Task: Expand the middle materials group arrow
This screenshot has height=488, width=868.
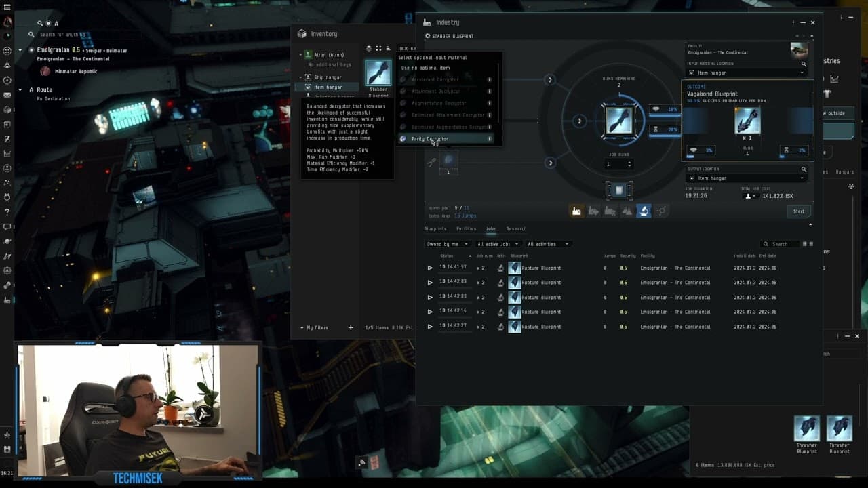Action: click(579, 121)
